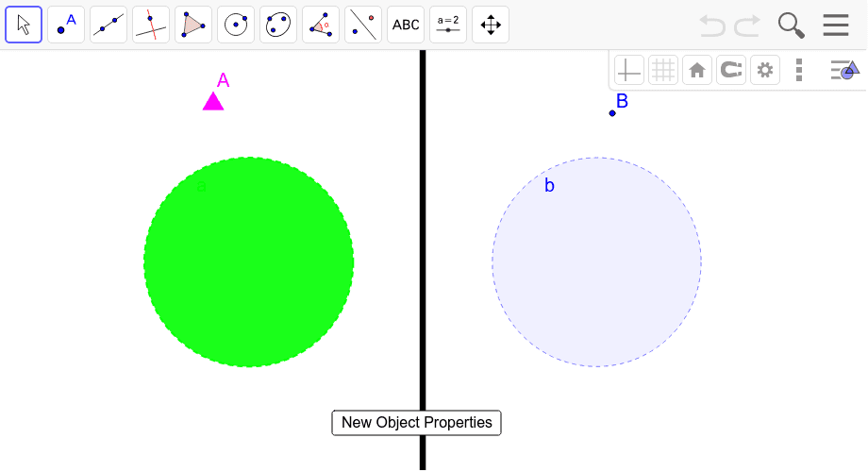Toggle the style bar button

point(844,71)
